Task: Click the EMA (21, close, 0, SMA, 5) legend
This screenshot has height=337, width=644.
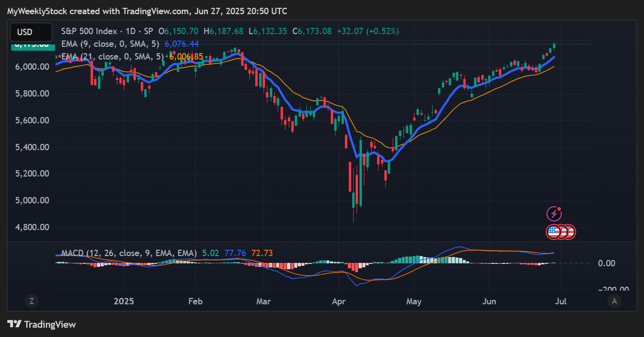Action: click(x=114, y=57)
